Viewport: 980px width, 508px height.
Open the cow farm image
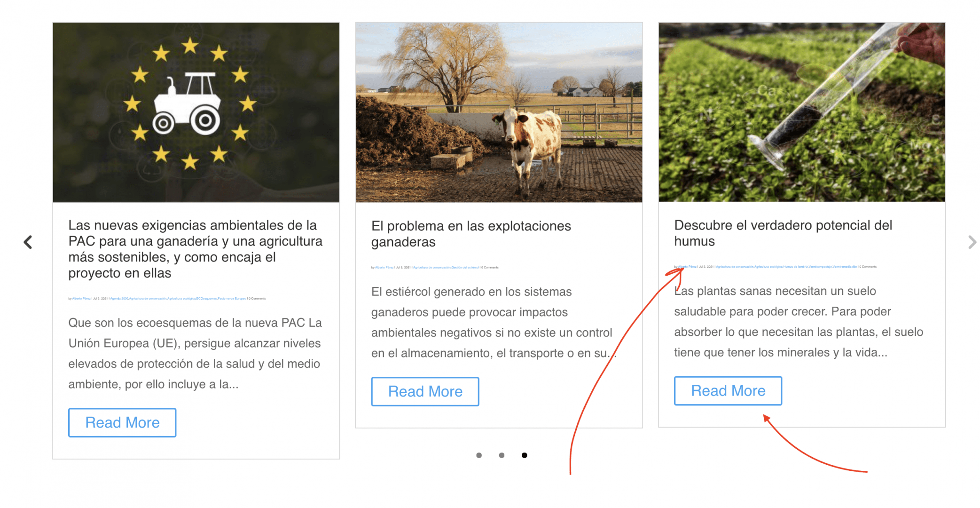[499, 112]
